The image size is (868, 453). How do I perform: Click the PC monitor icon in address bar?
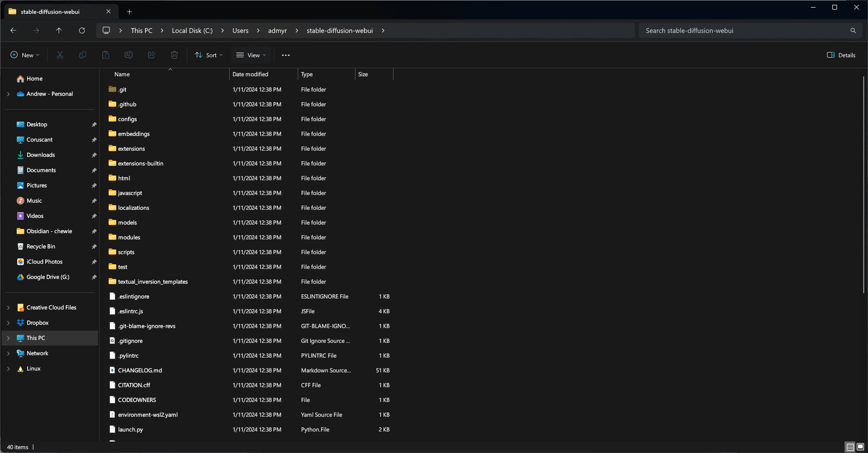106,31
